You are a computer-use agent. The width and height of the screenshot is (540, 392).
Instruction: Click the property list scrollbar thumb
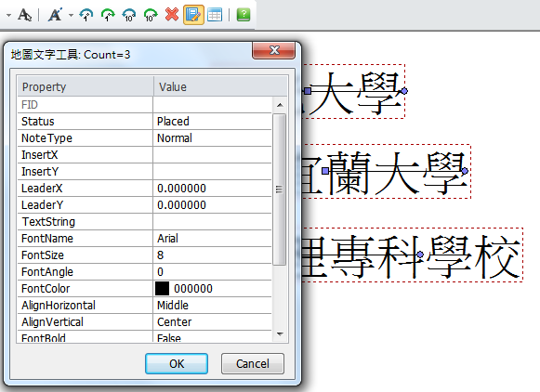[280, 189]
